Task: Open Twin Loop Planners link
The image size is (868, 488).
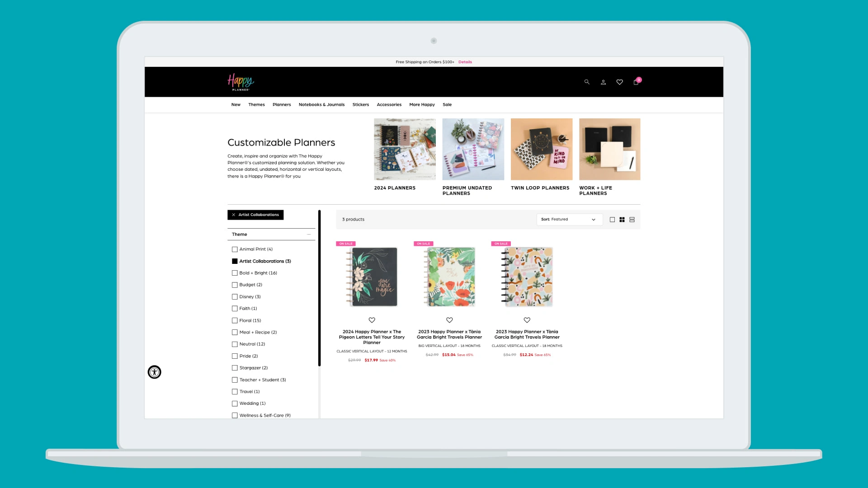Action: (540, 188)
